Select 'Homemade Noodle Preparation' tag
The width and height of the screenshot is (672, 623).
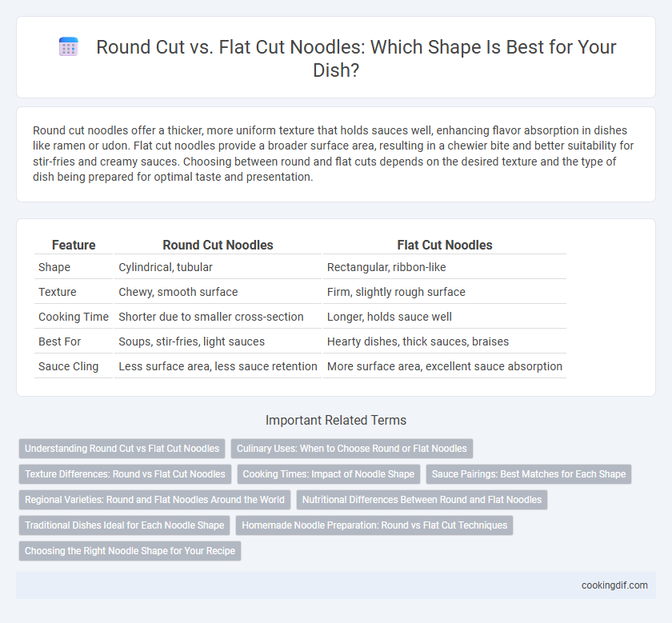[x=374, y=525]
